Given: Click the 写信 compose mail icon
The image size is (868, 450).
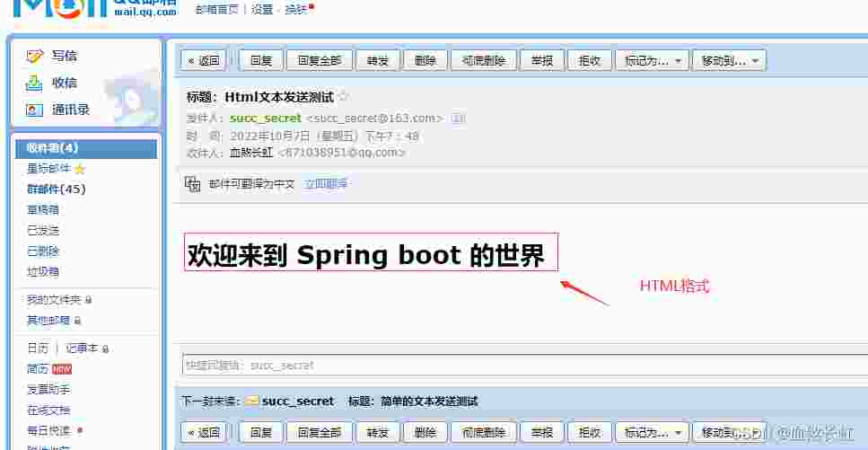Looking at the screenshot, I should [x=35, y=56].
